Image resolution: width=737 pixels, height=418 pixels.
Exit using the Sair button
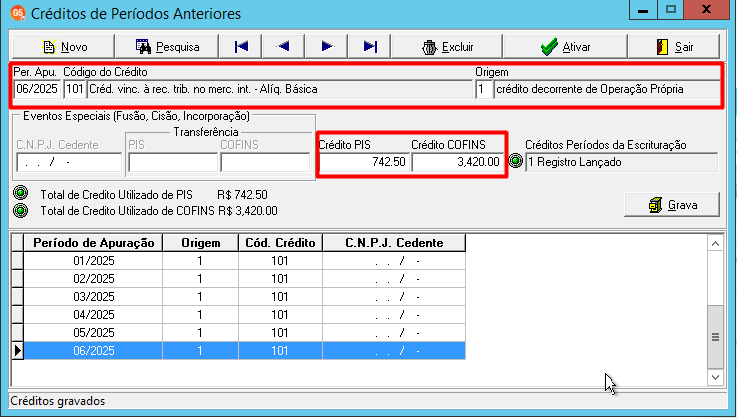674,47
